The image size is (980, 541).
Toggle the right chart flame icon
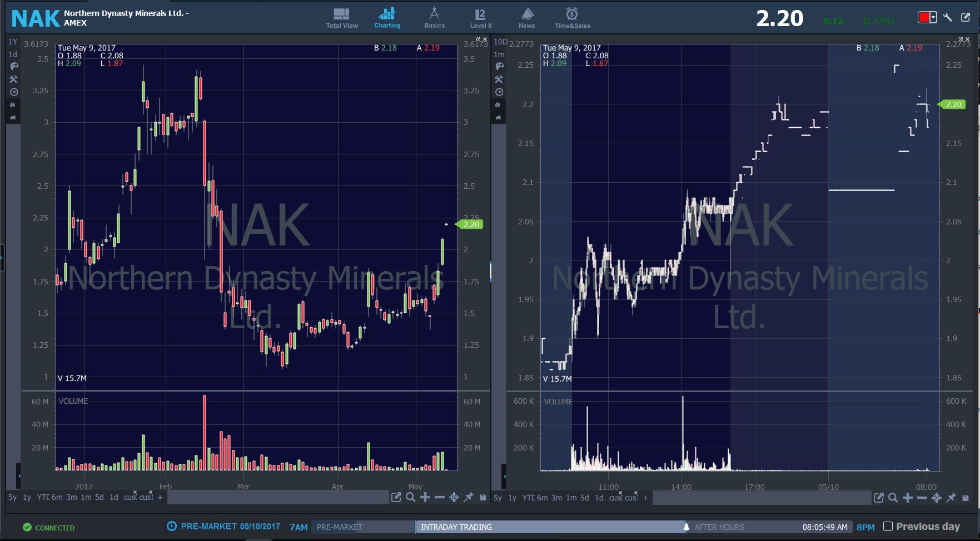pyautogui.click(x=498, y=105)
